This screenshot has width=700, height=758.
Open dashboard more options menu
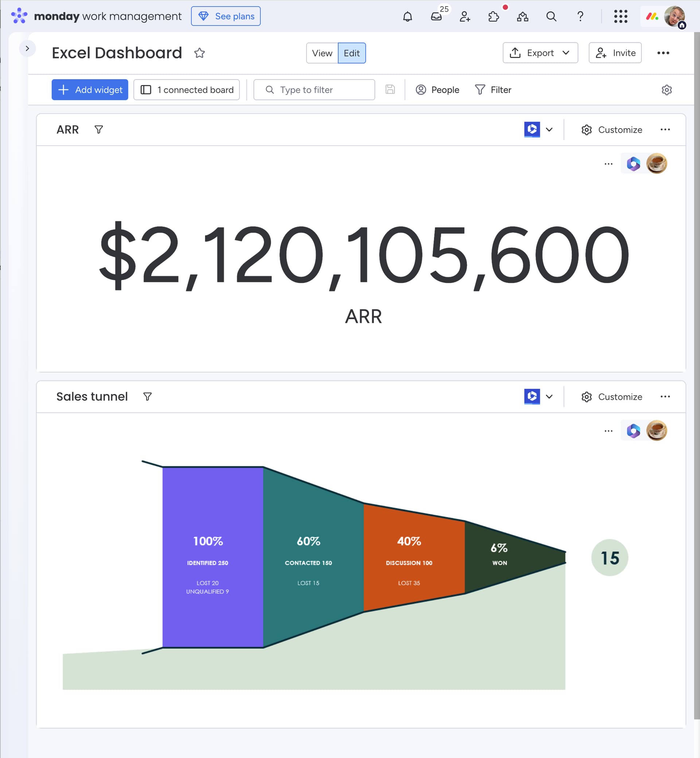[663, 53]
